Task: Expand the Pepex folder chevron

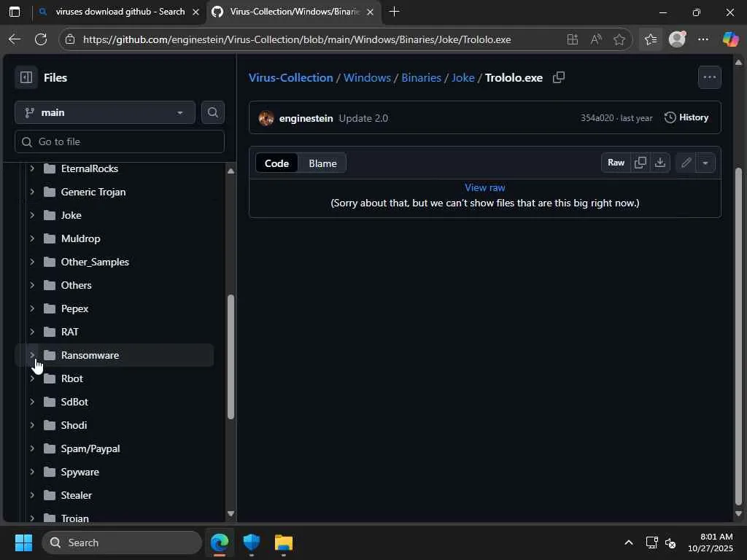Action: [32, 308]
